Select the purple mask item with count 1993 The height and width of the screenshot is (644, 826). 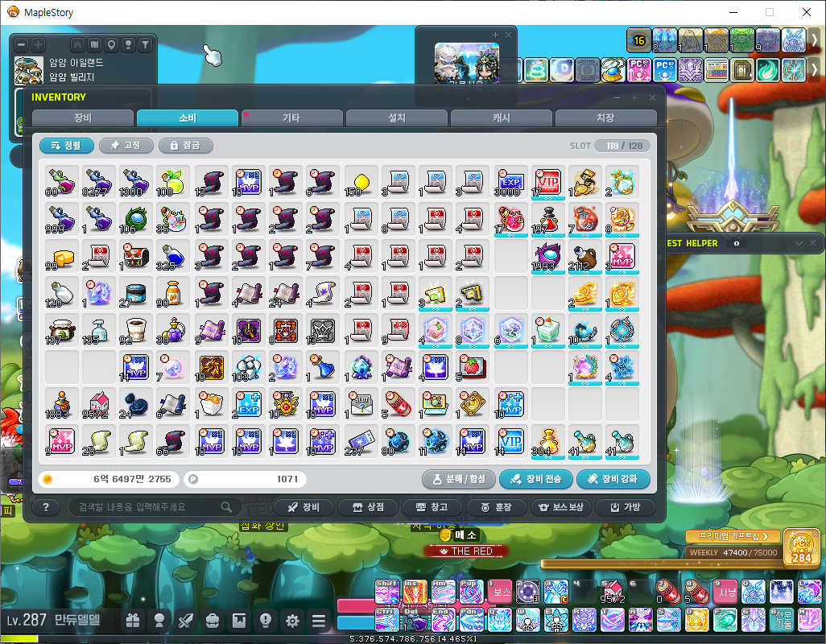(547, 257)
